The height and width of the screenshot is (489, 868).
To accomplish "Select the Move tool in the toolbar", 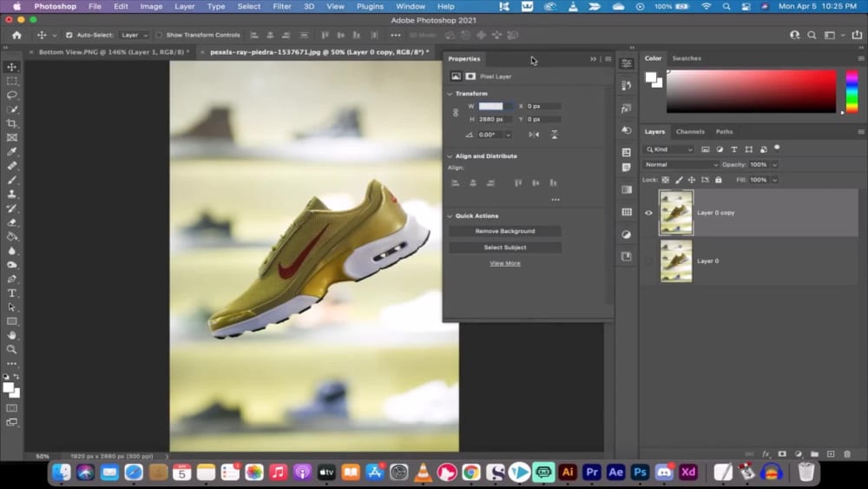I will pyautogui.click(x=11, y=67).
